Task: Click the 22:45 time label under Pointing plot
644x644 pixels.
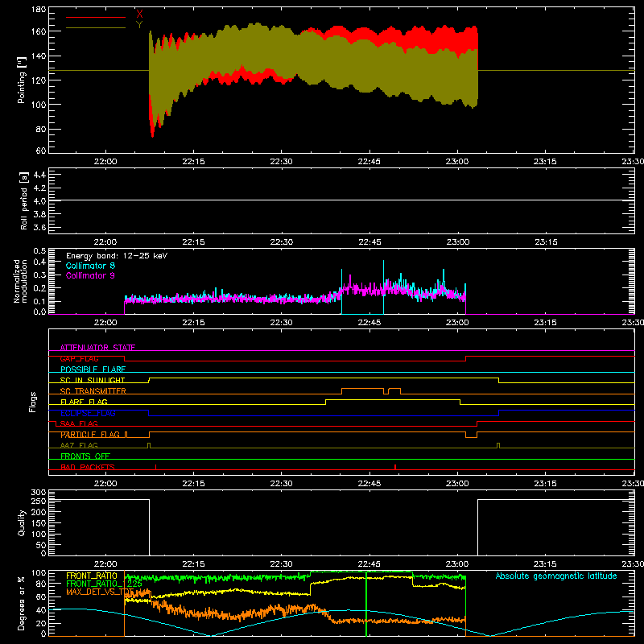Action: [x=369, y=162]
